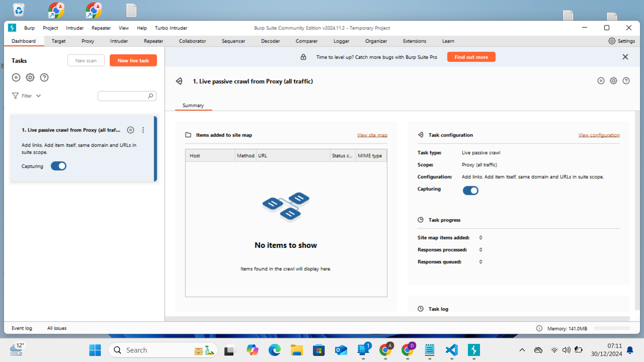Click the New live task button
This screenshot has height=362, width=644.
[x=133, y=60]
